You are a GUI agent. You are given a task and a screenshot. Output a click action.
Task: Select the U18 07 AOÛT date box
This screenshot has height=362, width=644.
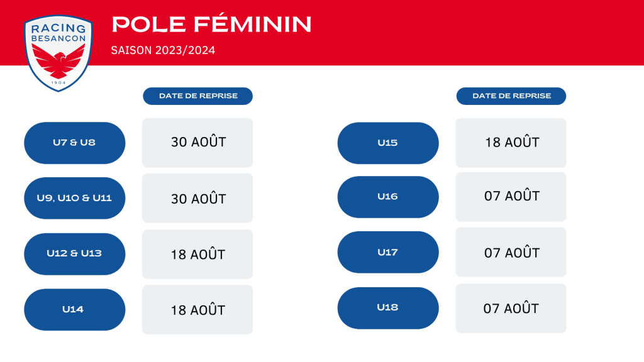click(x=511, y=308)
